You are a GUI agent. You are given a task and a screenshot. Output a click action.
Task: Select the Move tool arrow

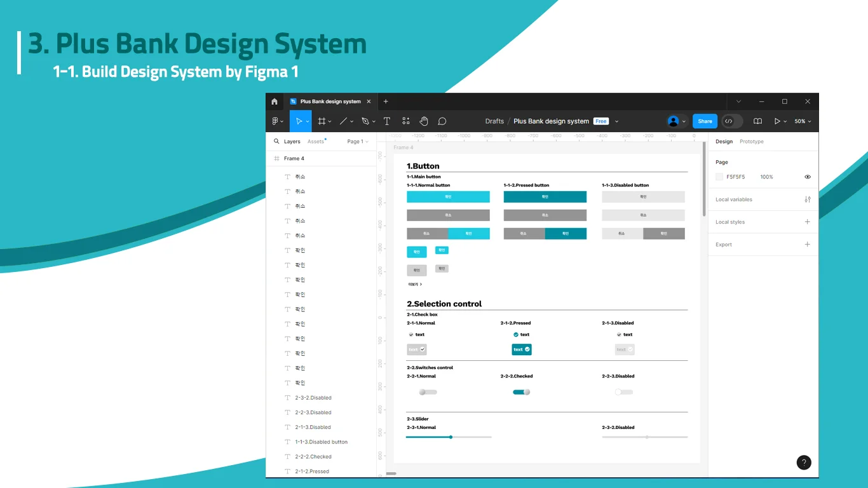(x=299, y=121)
